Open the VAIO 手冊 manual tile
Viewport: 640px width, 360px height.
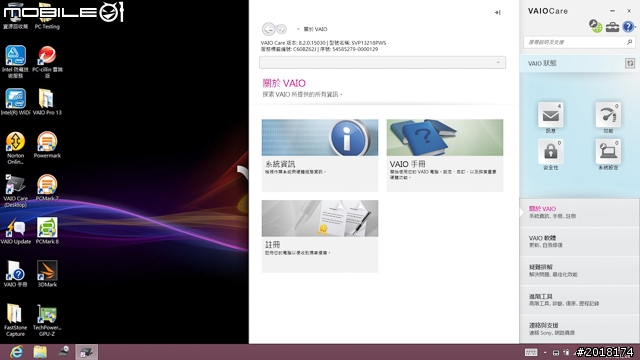(445, 156)
